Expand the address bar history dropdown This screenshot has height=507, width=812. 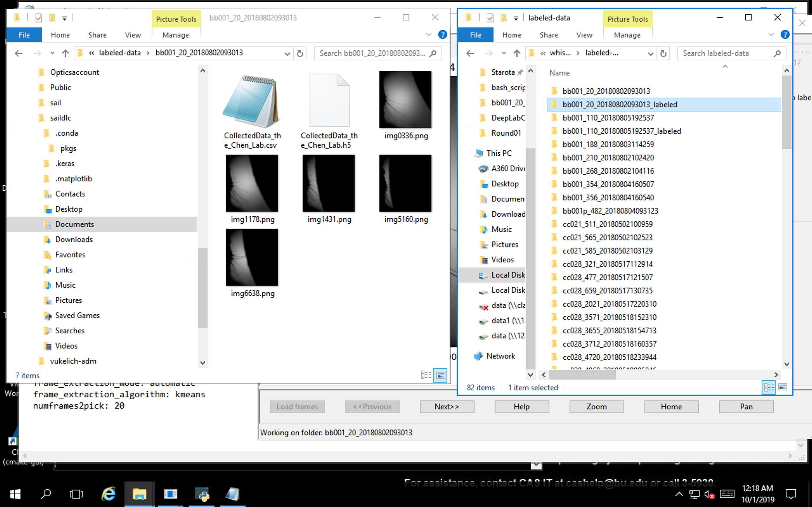coord(287,53)
